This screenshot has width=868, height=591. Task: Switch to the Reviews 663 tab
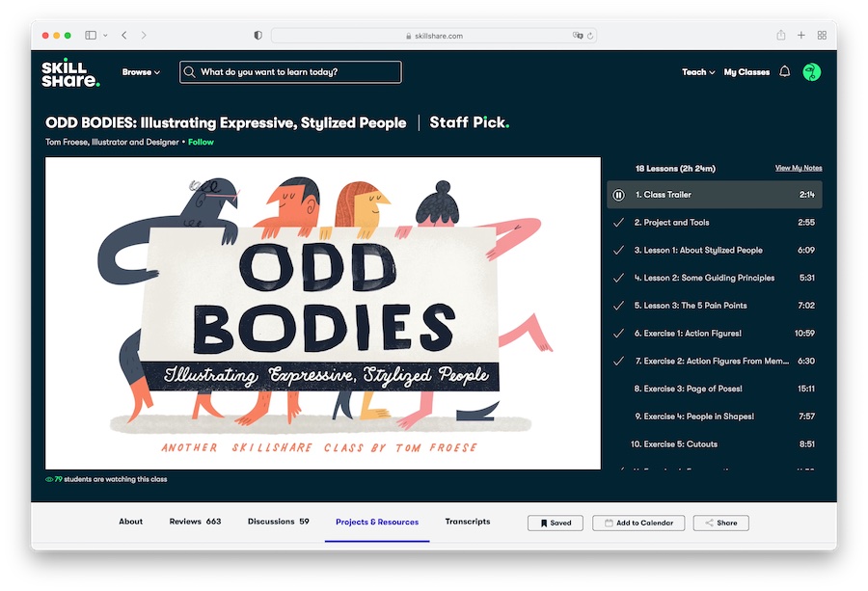coord(195,522)
